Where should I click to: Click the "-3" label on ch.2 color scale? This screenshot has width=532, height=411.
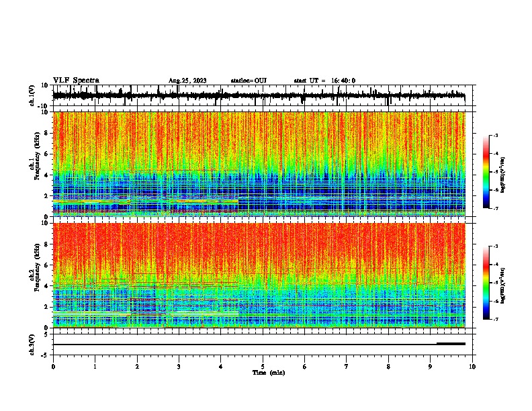(x=495, y=246)
